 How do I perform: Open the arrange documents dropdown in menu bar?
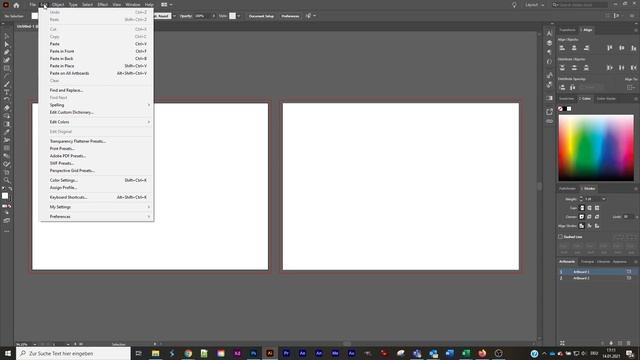click(167, 5)
